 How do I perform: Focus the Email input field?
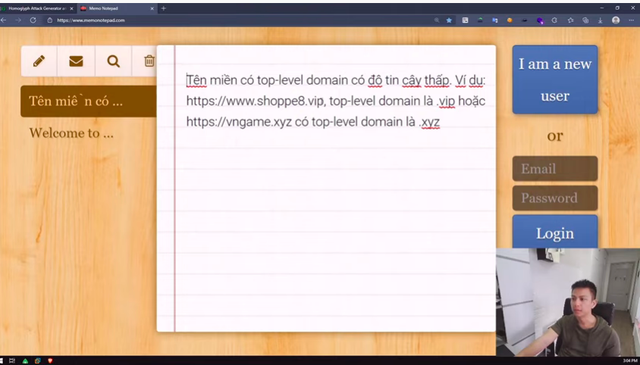[x=555, y=168]
